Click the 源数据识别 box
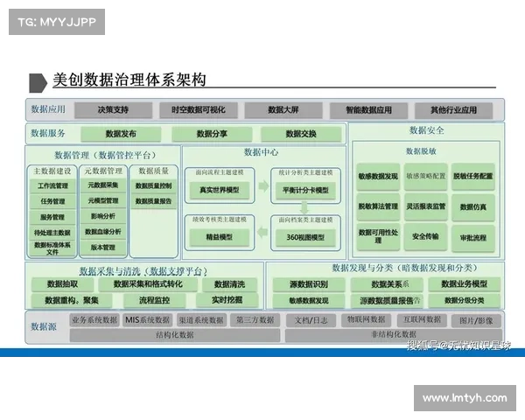This screenshot has width=525, height=420. [x=308, y=284]
